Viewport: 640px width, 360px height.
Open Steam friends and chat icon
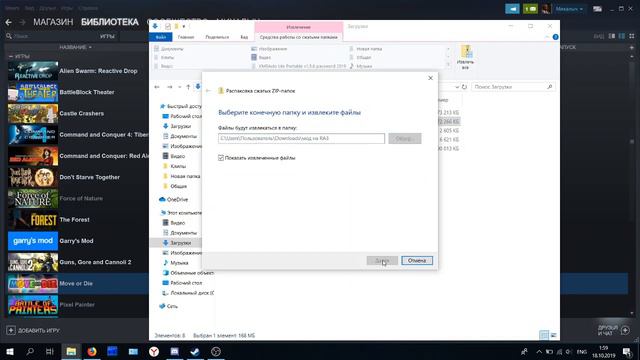(x=625, y=330)
